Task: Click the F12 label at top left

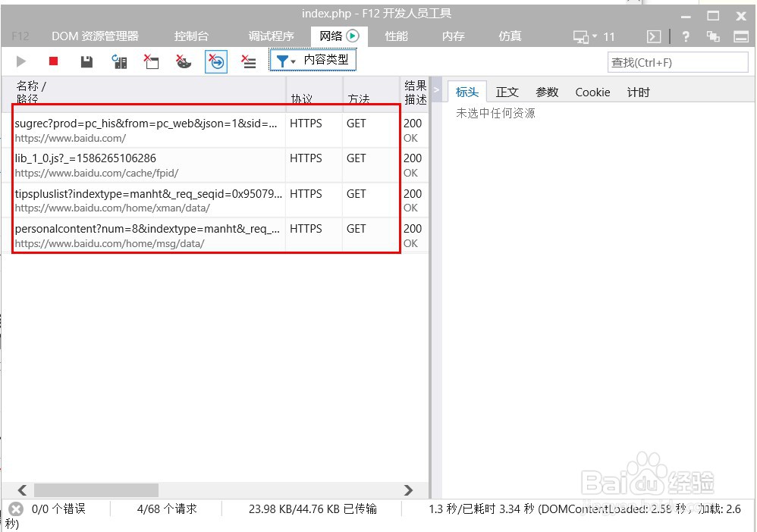Action: pos(20,36)
